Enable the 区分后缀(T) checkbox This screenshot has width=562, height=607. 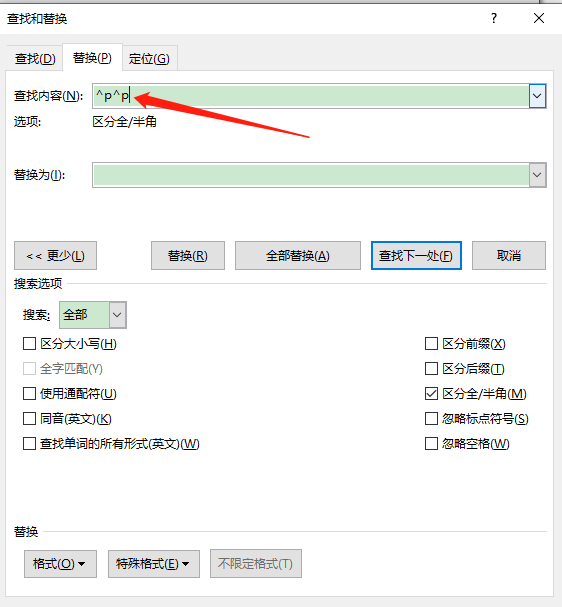point(431,369)
